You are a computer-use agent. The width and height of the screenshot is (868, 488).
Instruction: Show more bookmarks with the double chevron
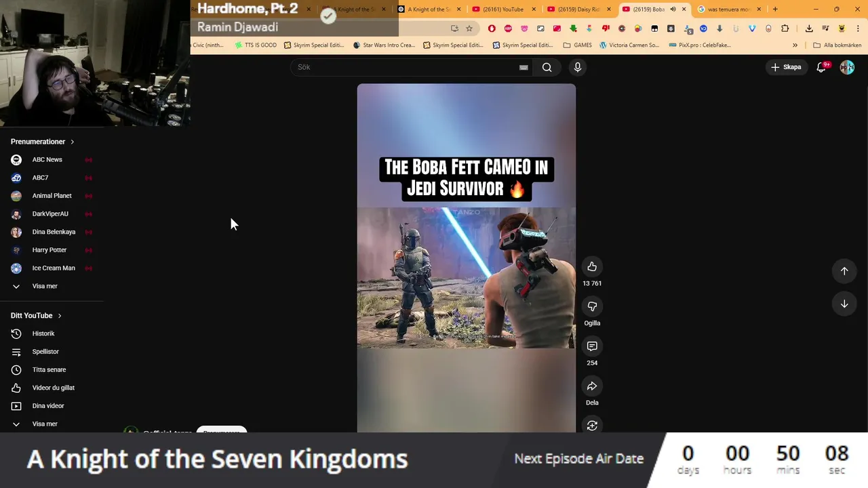coord(795,45)
